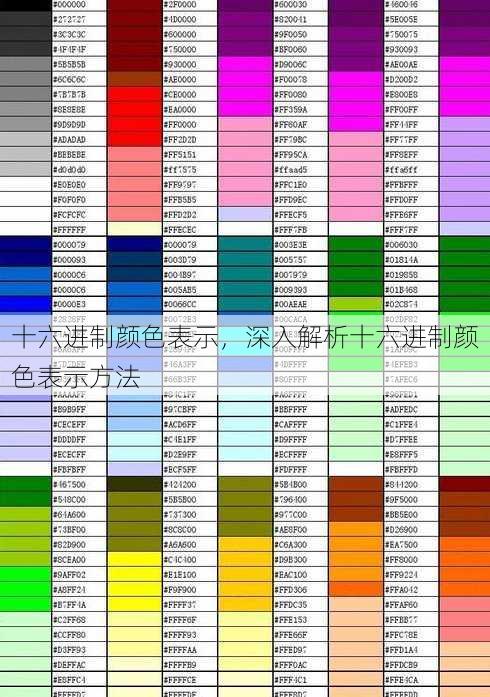This screenshot has height=697, width=490.
Task: Click the #FF359A hex value
Action: (290, 109)
